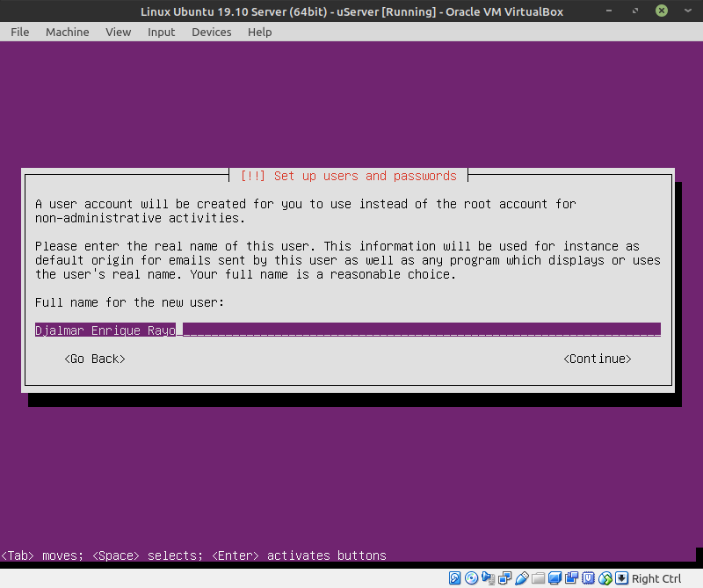This screenshot has width=703, height=588.
Task: Open the Machine menu
Action: click(68, 33)
